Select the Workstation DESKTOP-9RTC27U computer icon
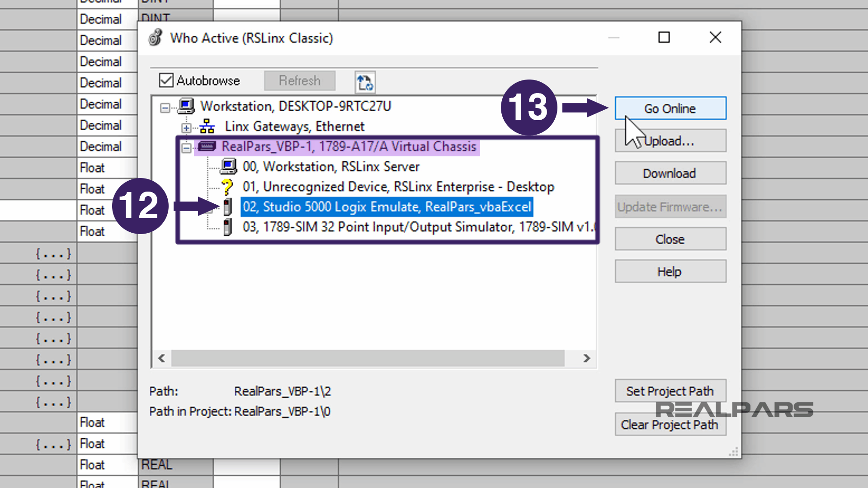The width and height of the screenshot is (868, 488). point(185,106)
